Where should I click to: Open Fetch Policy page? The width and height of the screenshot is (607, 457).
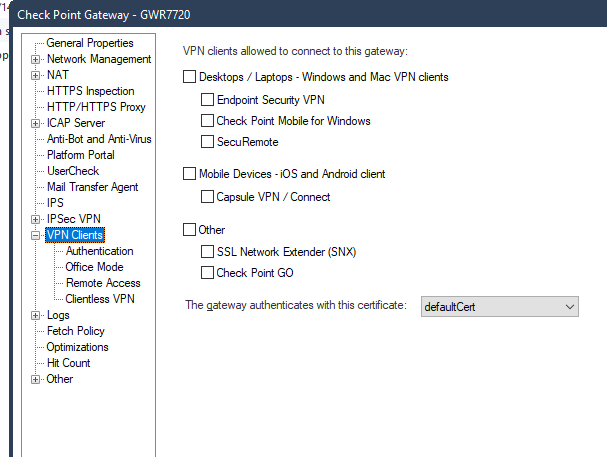click(x=75, y=331)
